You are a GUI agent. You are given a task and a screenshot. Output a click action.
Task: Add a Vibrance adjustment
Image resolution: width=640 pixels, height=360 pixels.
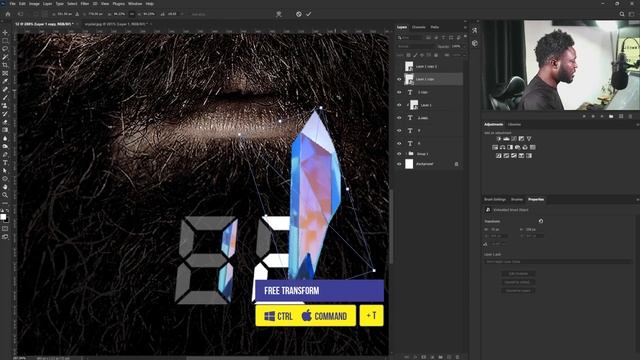(529, 139)
